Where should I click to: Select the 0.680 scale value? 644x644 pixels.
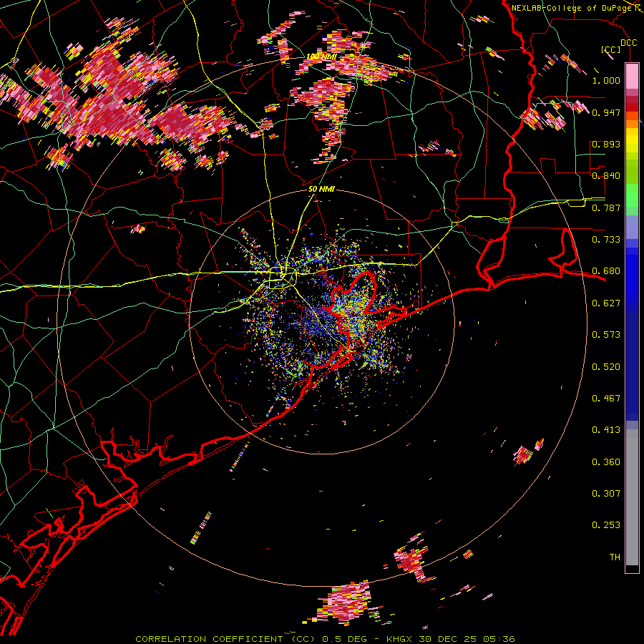[x=606, y=271]
